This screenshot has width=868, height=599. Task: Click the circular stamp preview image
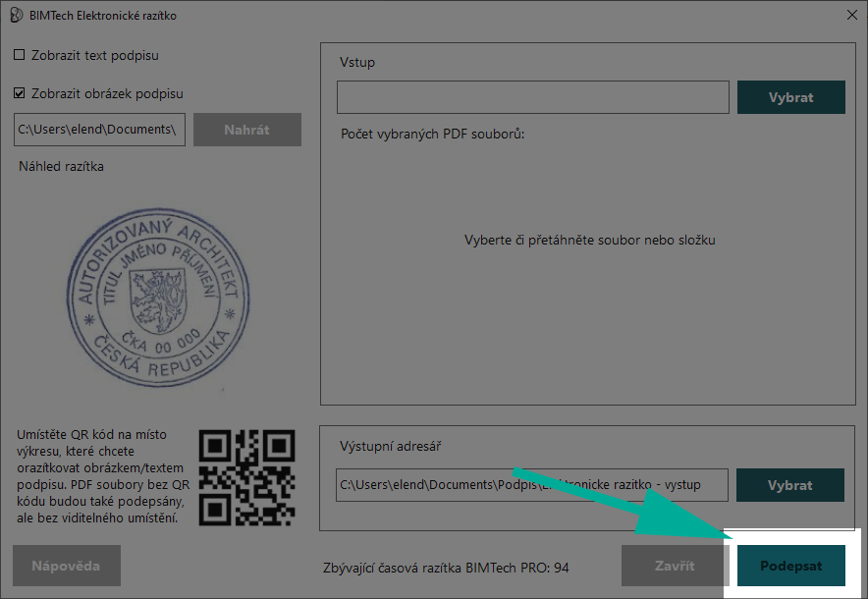coord(157,295)
